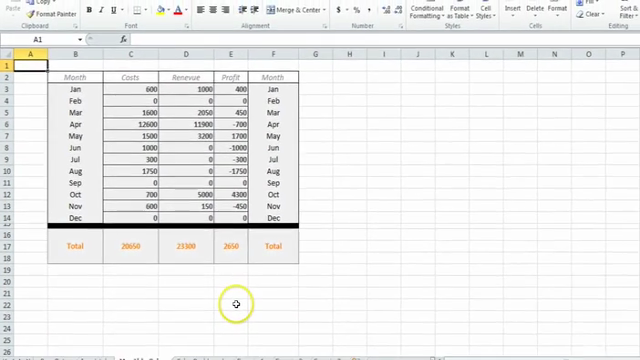Open Name Box dropdown arrow
This screenshot has width=640, height=360.
click(x=80, y=40)
